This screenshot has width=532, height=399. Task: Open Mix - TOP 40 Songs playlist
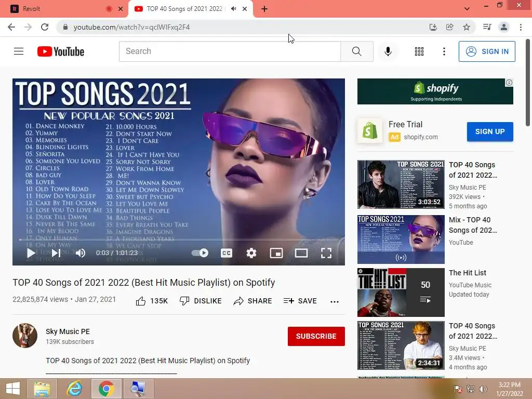coord(401,239)
